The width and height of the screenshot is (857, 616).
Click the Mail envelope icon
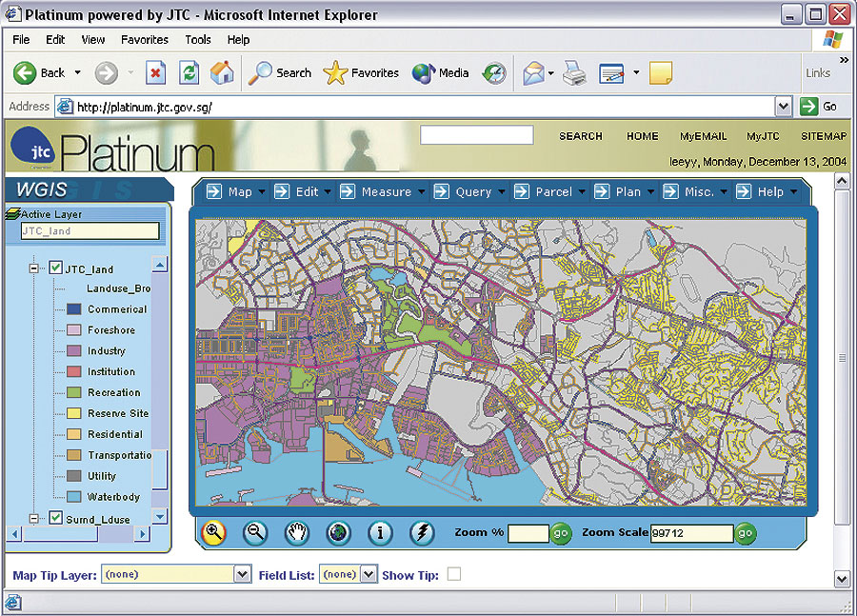pyautogui.click(x=533, y=73)
